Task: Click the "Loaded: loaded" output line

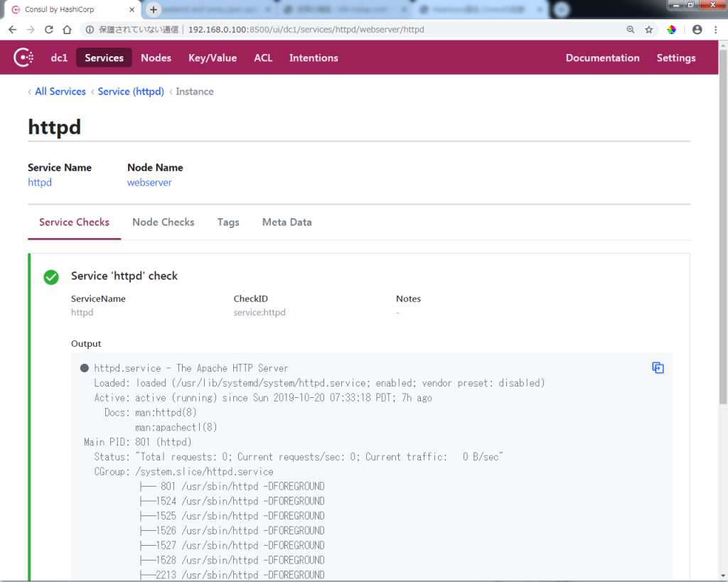Action: point(319,383)
